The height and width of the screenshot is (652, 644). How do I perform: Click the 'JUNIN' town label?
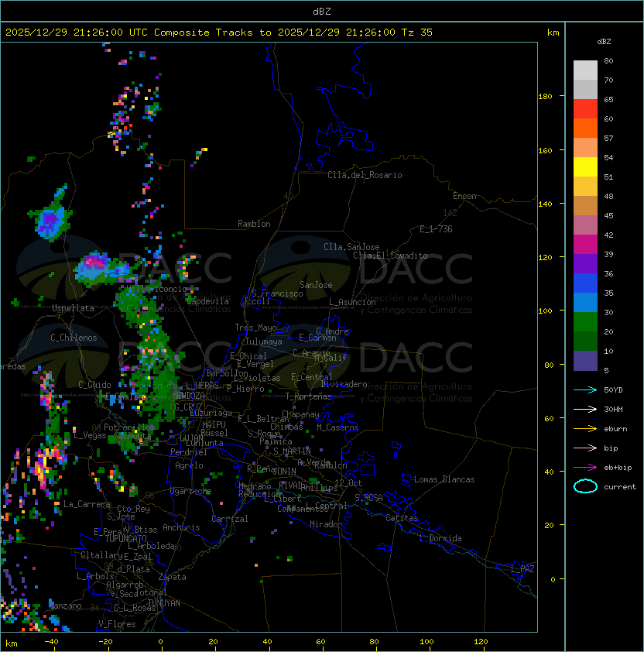click(x=284, y=471)
